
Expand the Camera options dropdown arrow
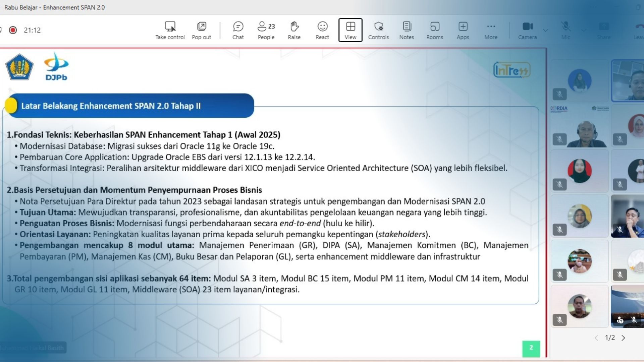click(546, 30)
